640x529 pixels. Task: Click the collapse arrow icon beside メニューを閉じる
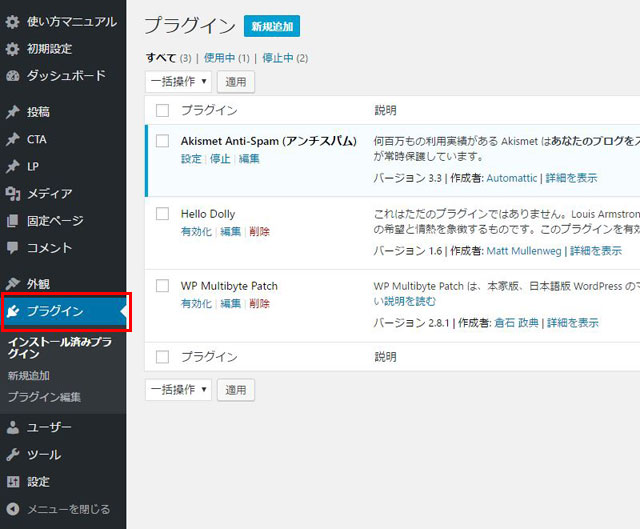point(13,509)
